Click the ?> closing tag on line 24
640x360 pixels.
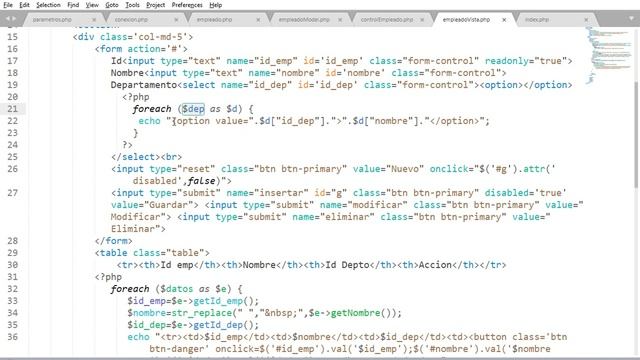127,145
